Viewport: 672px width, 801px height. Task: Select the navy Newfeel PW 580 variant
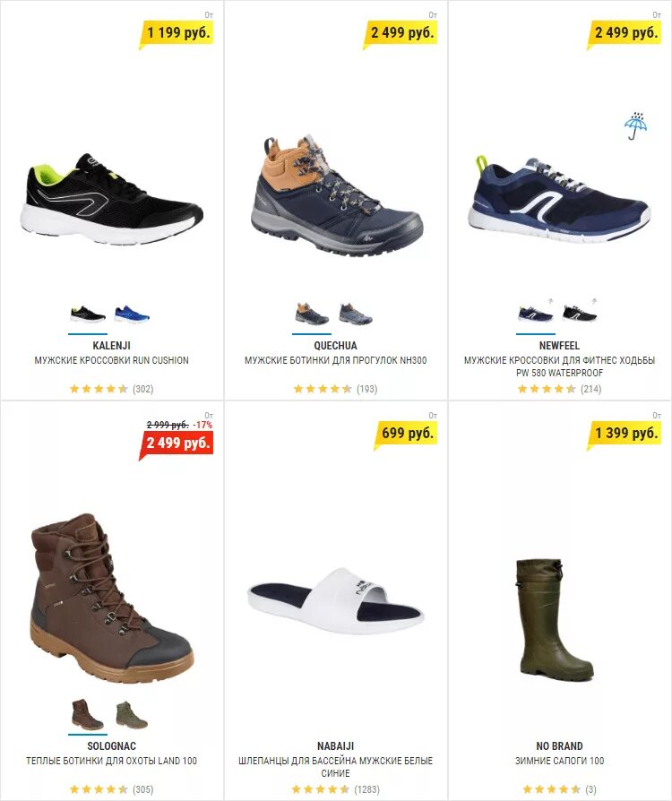536,313
